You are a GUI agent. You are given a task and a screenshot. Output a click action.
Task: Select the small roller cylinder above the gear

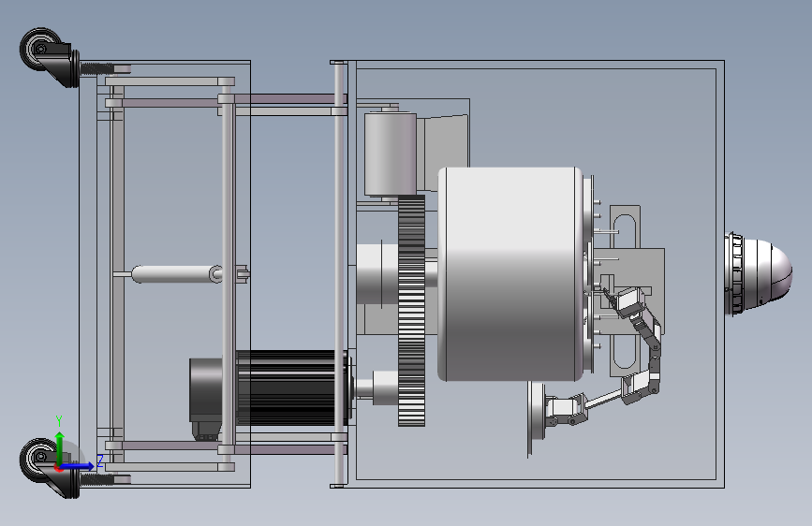click(391, 154)
